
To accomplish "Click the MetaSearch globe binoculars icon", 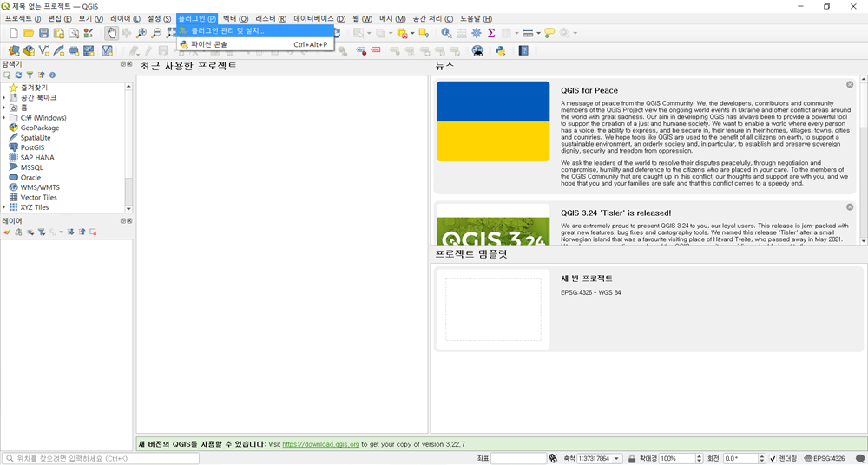I will (477, 51).
